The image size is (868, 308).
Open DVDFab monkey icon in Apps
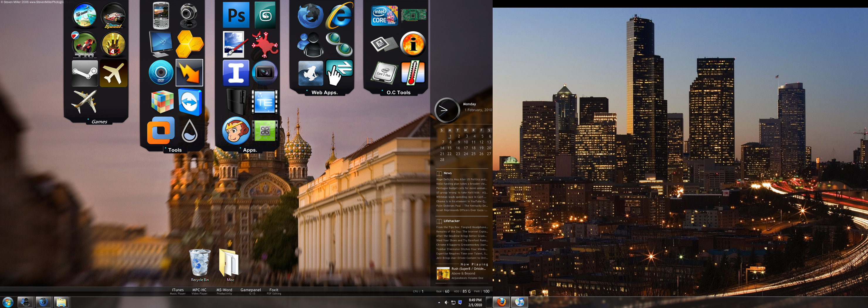click(x=236, y=131)
